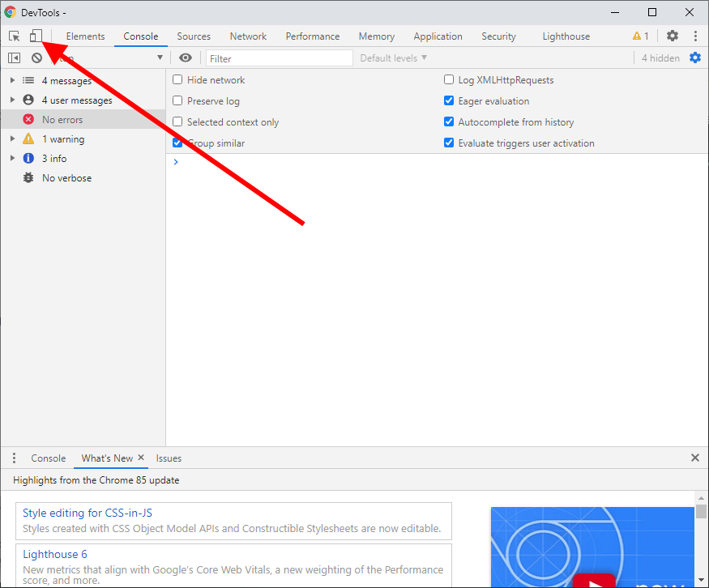This screenshot has height=588, width=709.
Task: Select the inspect element cursor tool
Action: pos(14,36)
